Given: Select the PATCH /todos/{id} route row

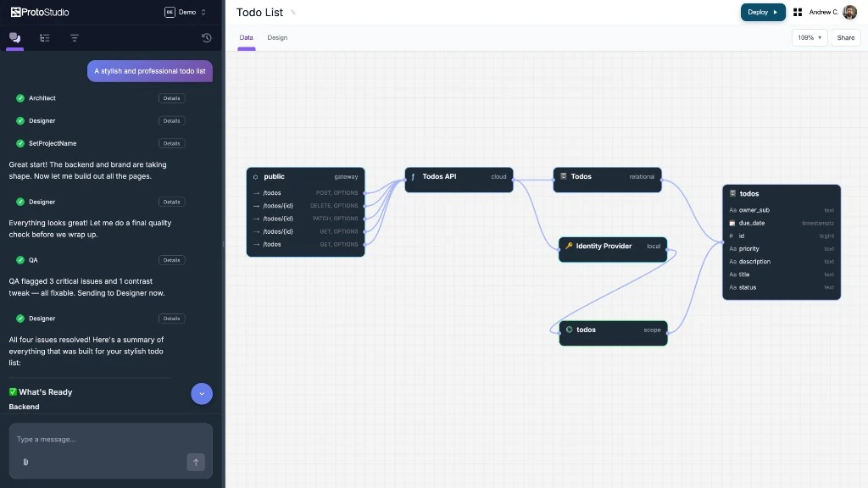Looking at the screenshot, I should 305,219.
